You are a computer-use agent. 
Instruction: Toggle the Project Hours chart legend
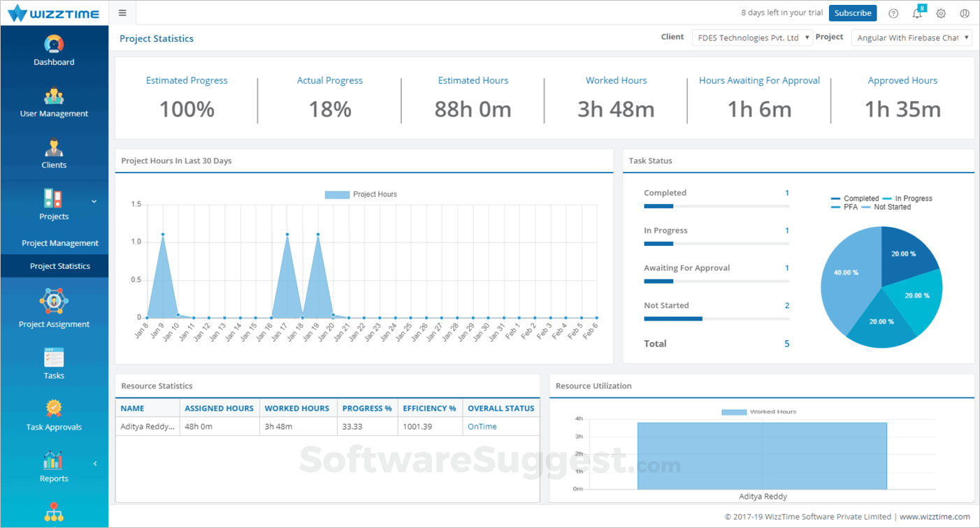(361, 194)
